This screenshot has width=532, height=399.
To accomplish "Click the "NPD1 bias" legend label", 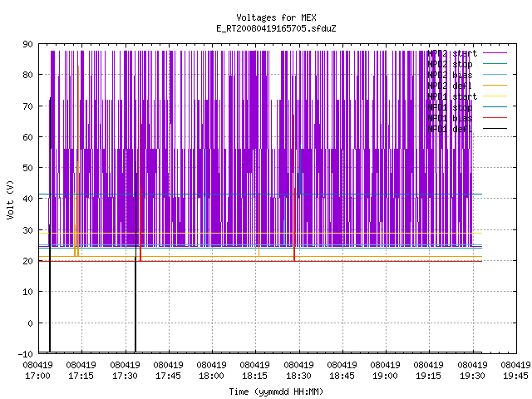I will pyautogui.click(x=450, y=118).
